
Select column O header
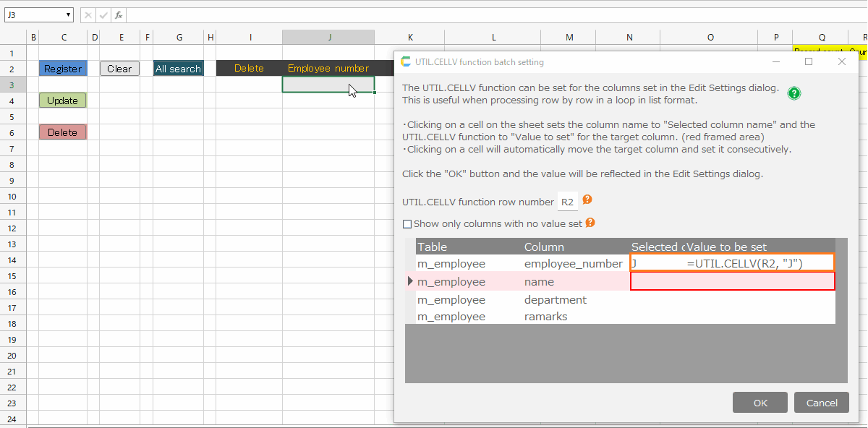(x=710, y=37)
